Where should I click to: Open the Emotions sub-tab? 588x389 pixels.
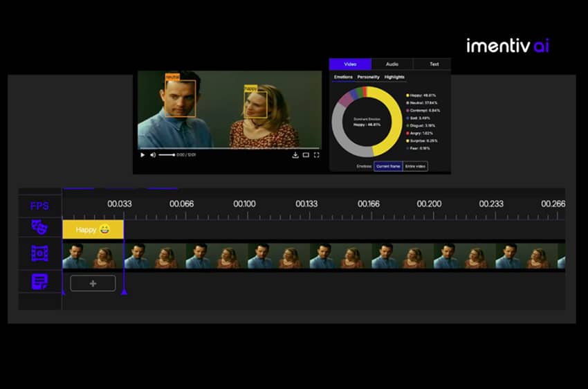[343, 77]
